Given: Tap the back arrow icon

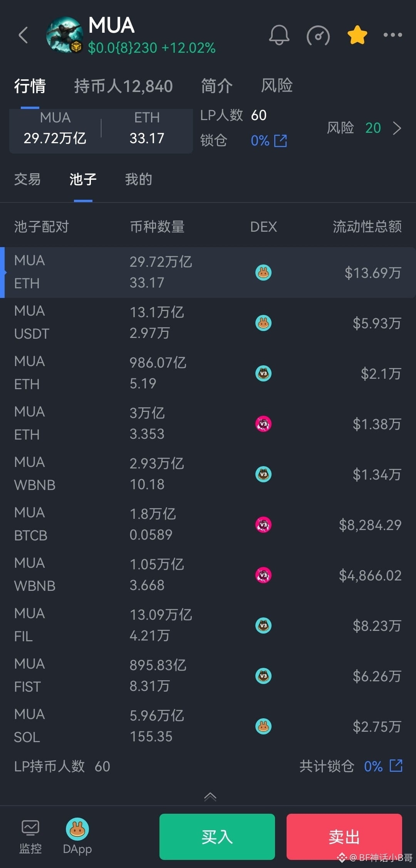Looking at the screenshot, I should [x=24, y=35].
